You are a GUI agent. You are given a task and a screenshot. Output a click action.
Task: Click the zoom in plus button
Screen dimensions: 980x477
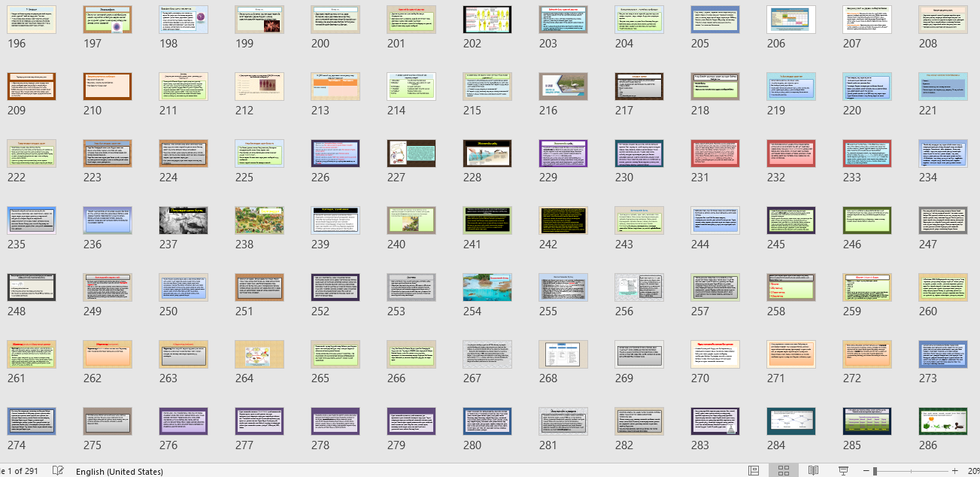point(954,471)
